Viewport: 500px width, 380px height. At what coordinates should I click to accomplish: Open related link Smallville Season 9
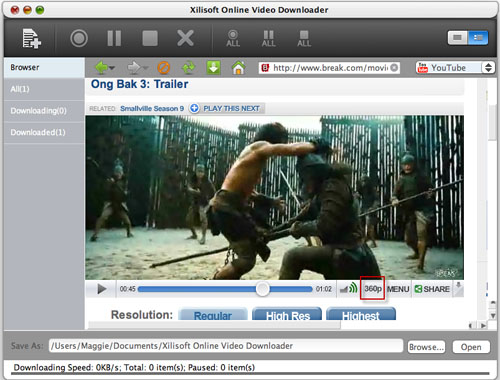click(152, 108)
